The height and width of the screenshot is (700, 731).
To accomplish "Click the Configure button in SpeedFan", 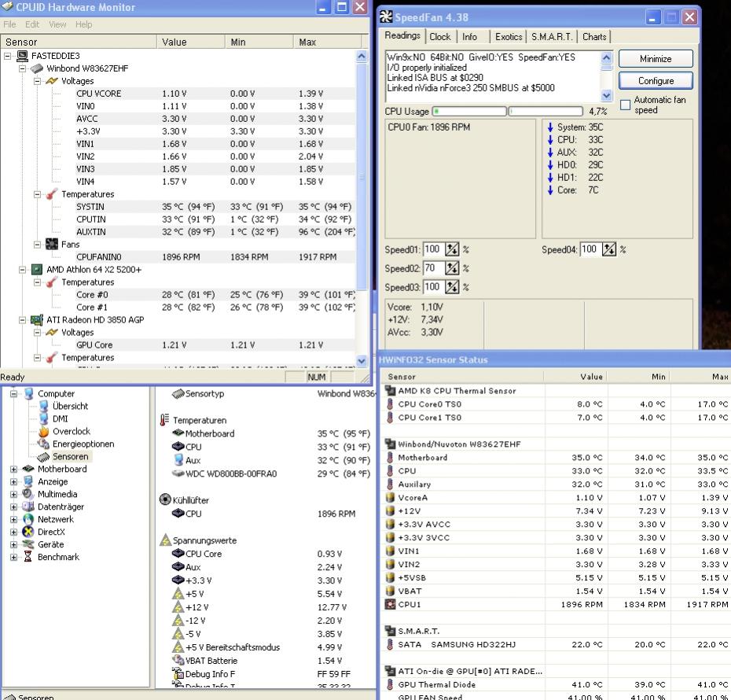I will [656, 81].
